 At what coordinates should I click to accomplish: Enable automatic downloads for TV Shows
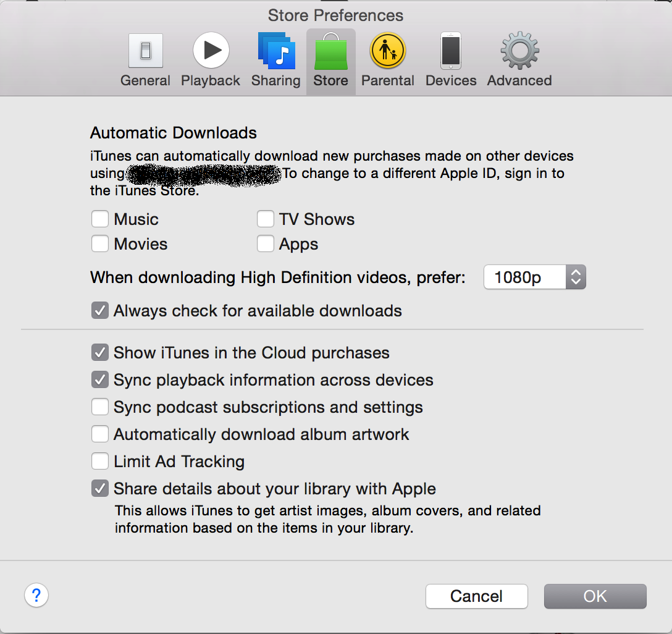click(266, 219)
